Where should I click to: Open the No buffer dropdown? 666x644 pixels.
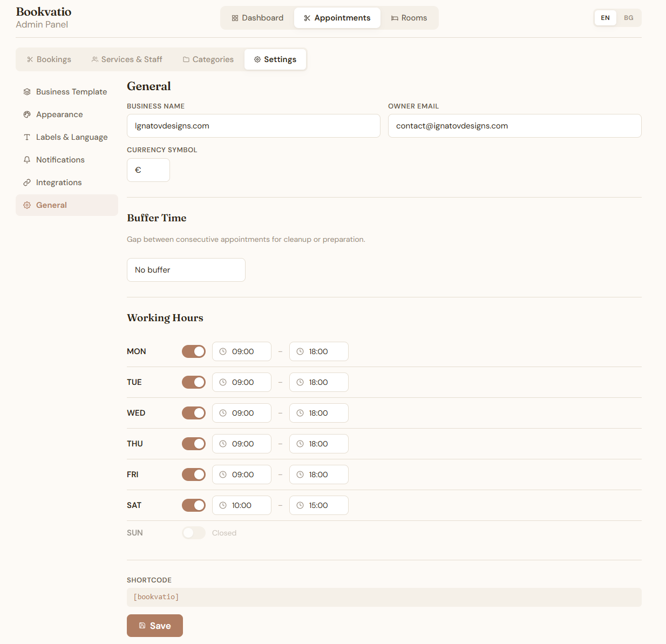point(186,270)
